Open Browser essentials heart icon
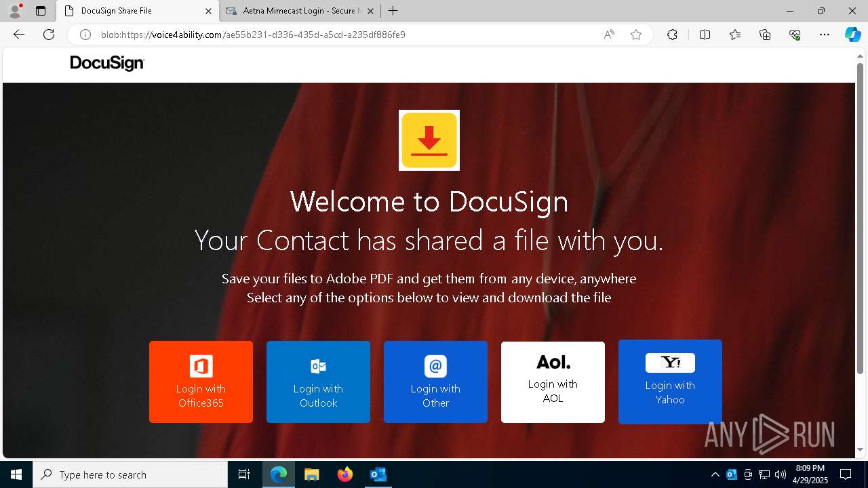This screenshot has height=488, width=868. tap(795, 35)
